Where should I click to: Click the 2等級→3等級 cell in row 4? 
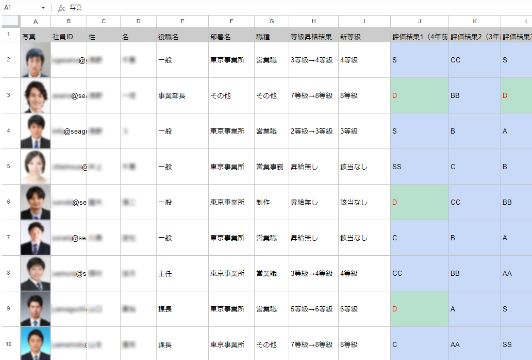[x=314, y=131]
